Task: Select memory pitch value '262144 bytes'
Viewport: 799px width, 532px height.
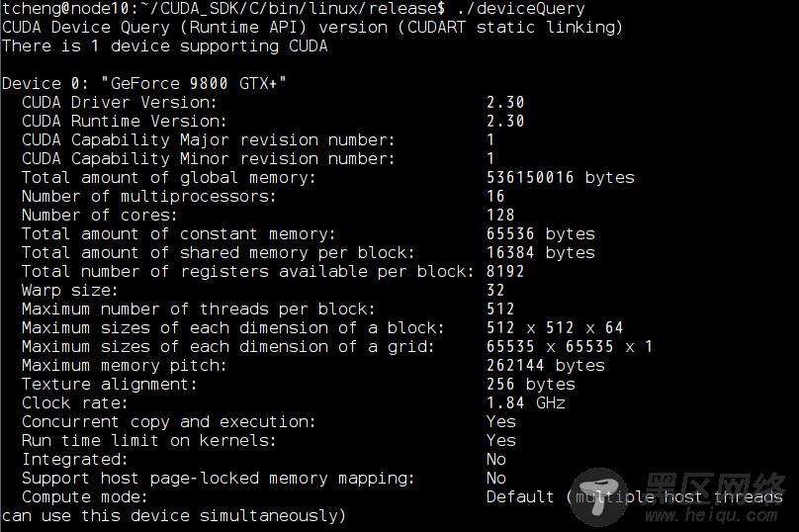Action: (546, 366)
